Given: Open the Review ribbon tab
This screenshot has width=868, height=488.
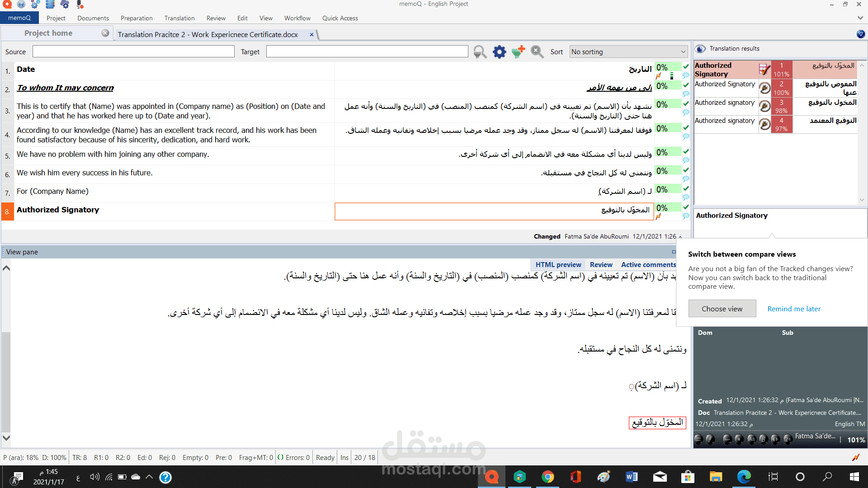Looking at the screenshot, I should pyautogui.click(x=216, y=18).
